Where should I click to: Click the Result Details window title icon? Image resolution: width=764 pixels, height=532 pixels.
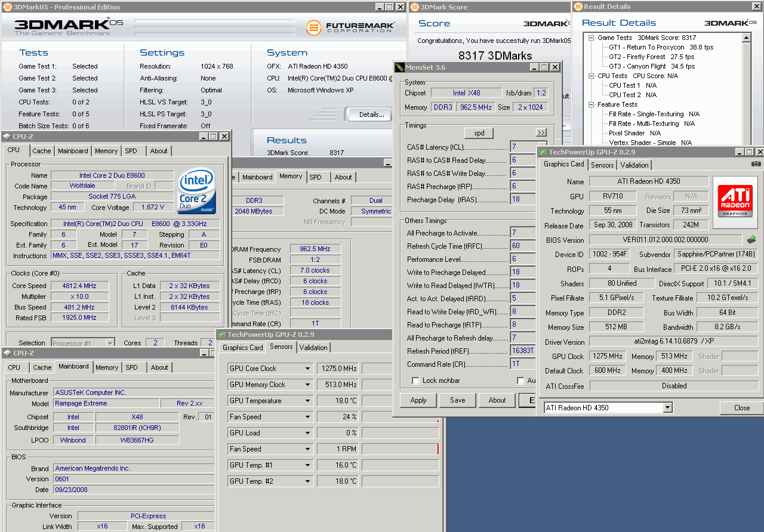[577, 7]
